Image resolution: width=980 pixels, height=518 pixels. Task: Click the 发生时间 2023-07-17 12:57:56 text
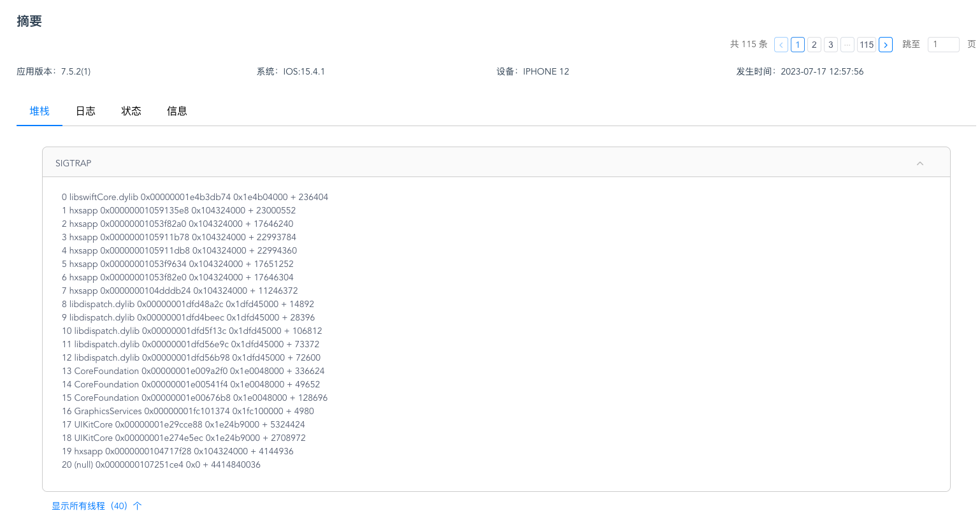click(800, 71)
